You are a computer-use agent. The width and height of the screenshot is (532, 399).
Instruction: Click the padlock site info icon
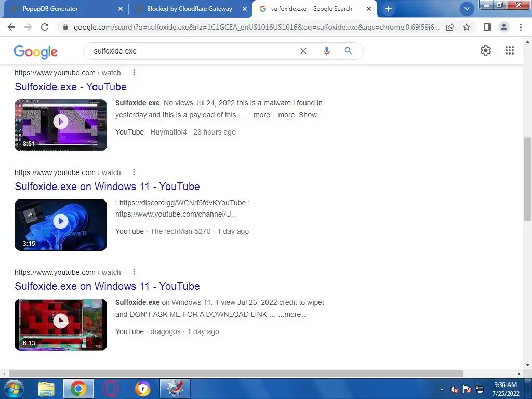[65, 27]
